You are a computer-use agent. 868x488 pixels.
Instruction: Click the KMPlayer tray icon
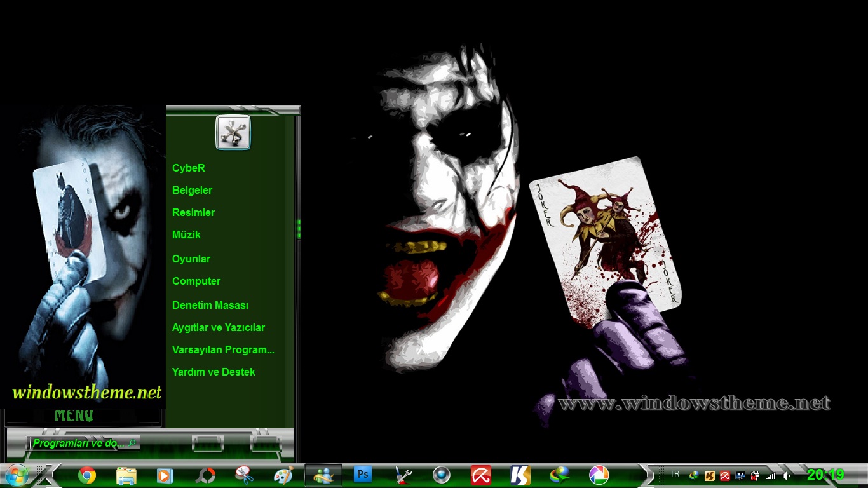(x=710, y=475)
